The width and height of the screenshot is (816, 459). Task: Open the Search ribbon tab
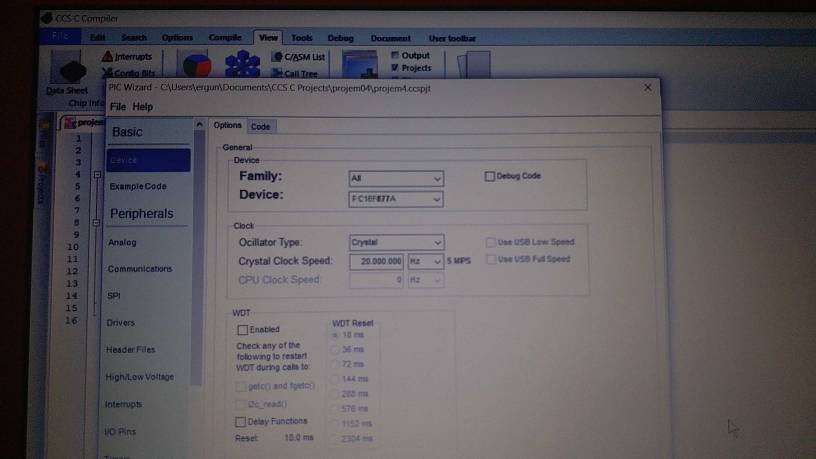[x=134, y=37]
